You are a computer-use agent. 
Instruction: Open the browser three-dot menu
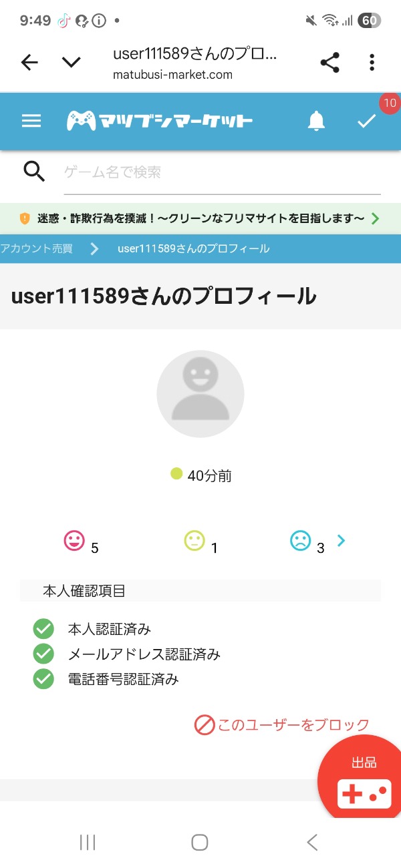point(372,63)
